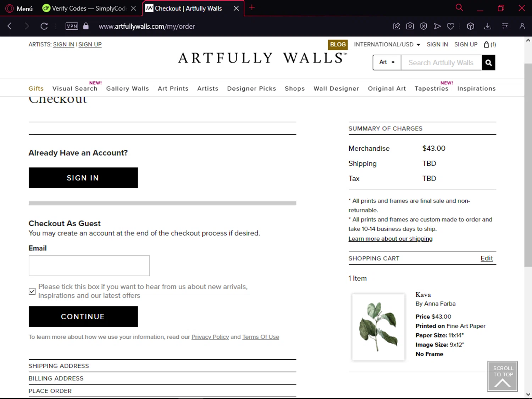Click the header SIGN IN link
This screenshot has height=399, width=532.
point(437,44)
